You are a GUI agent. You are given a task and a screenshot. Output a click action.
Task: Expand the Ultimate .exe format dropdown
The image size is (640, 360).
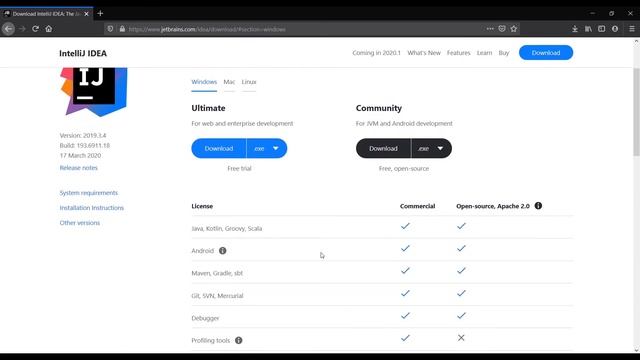267,148
